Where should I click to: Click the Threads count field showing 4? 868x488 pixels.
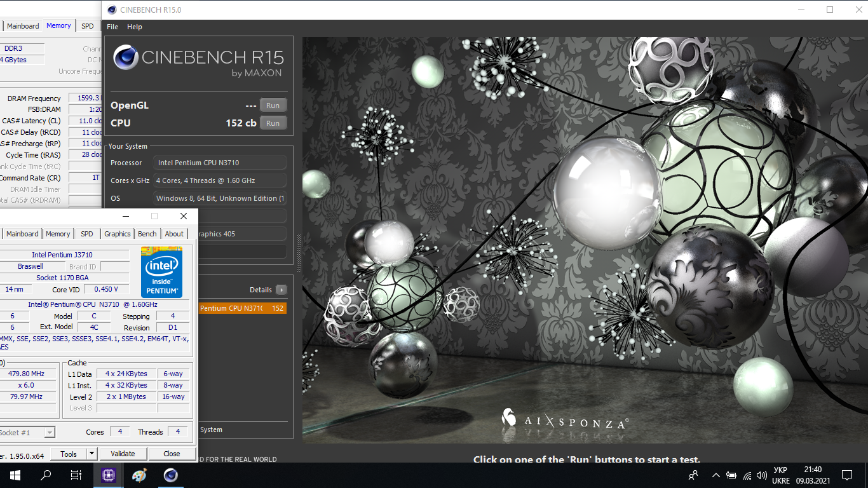178,431
